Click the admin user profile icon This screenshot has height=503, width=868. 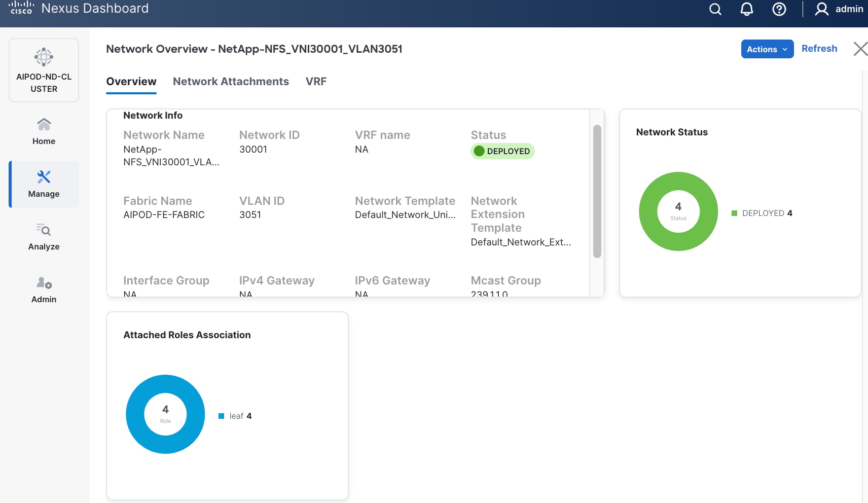(821, 9)
